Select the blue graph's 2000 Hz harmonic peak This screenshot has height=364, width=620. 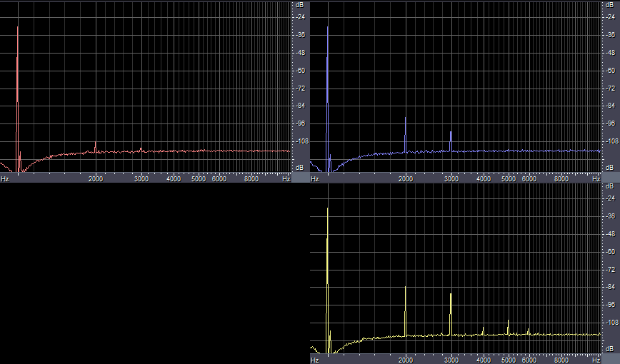point(405,134)
